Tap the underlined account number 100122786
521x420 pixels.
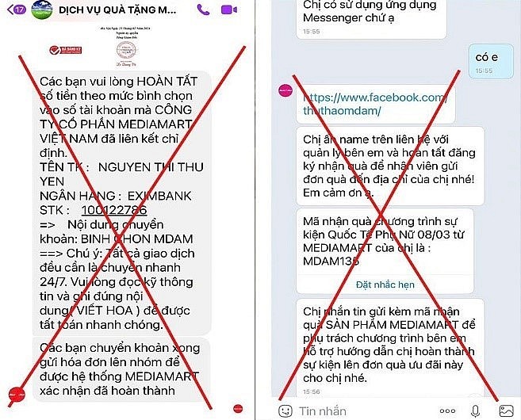(114, 210)
